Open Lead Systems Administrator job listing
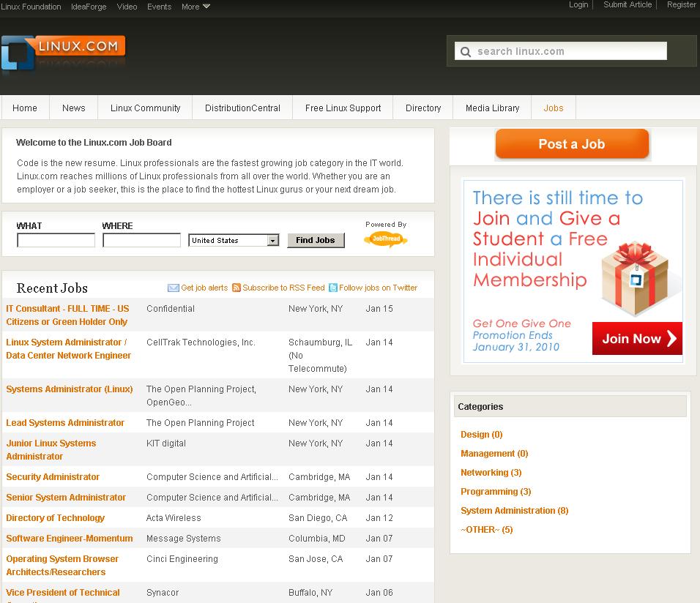 pyautogui.click(x=65, y=423)
